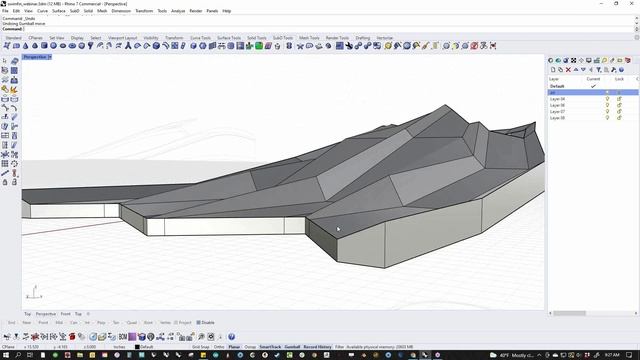
Task: Toggle Record History in status bar
Action: [x=317, y=347]
